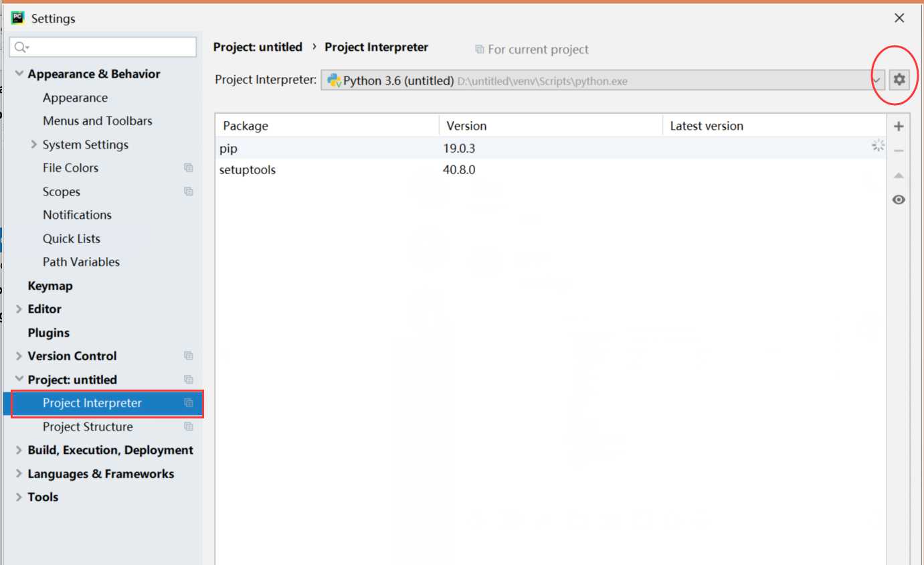Click the copy icon beside Version Control
This screenshot has width=924, height=565.
click(189, 356)
